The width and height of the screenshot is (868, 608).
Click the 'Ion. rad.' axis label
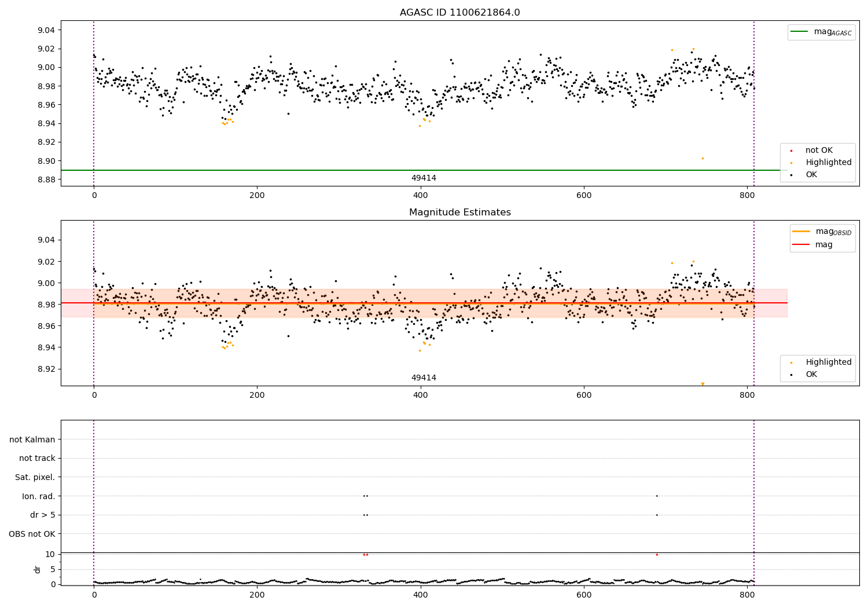point(39,496)
